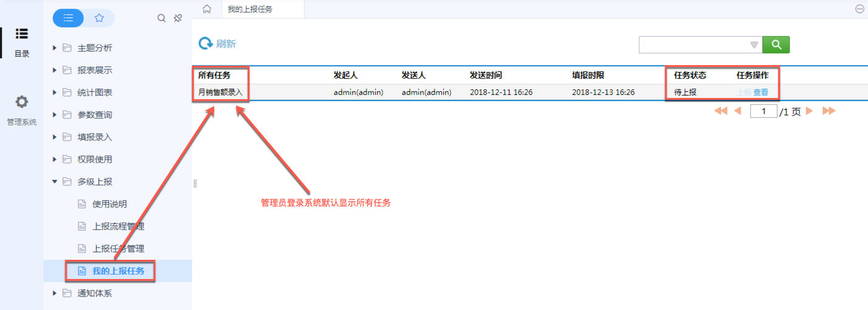868x310 pixels.
Task: Click the home tab icon
Action: click(x=207, y=9)
